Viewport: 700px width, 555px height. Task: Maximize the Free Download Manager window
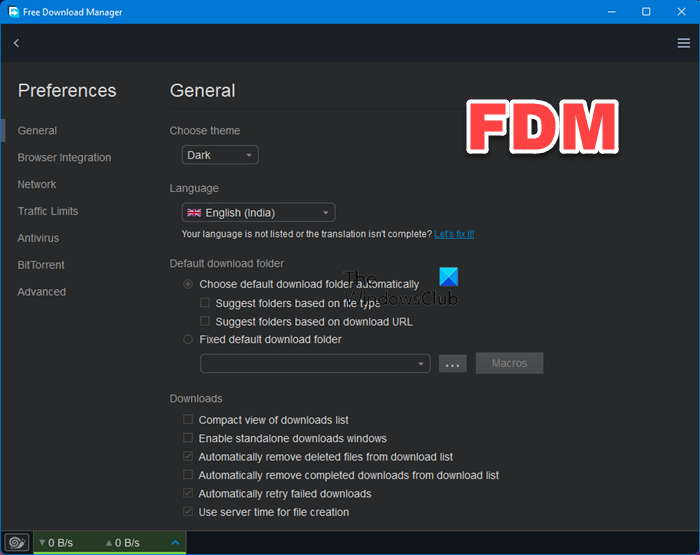(x=646, y=12)
